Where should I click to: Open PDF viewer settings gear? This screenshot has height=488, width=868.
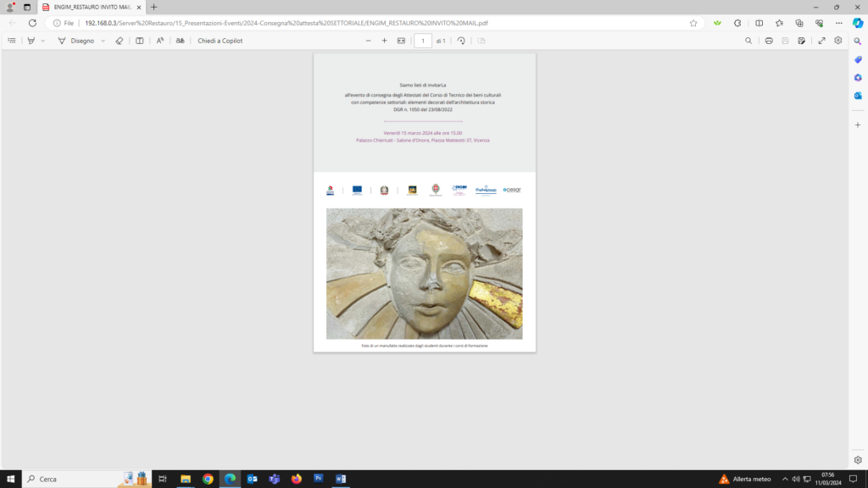pos(838,41)
